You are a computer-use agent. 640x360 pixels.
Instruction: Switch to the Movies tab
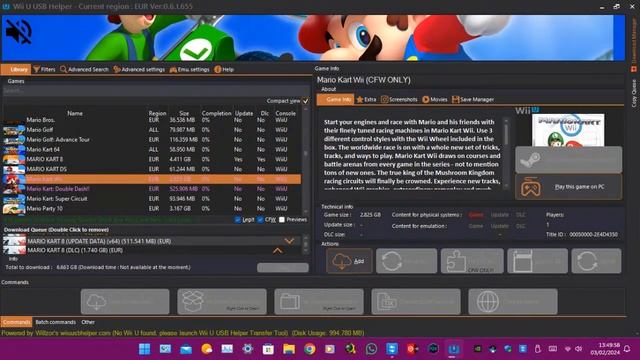coord(435,100)
